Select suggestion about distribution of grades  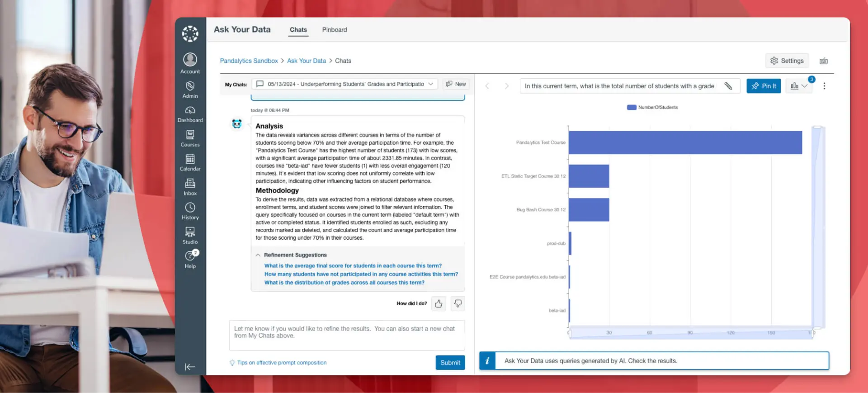pyautogui.click(x=344, y=283)
